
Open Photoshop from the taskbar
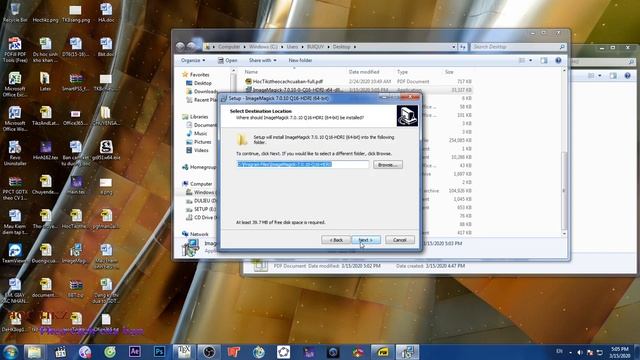coord(159,352)
